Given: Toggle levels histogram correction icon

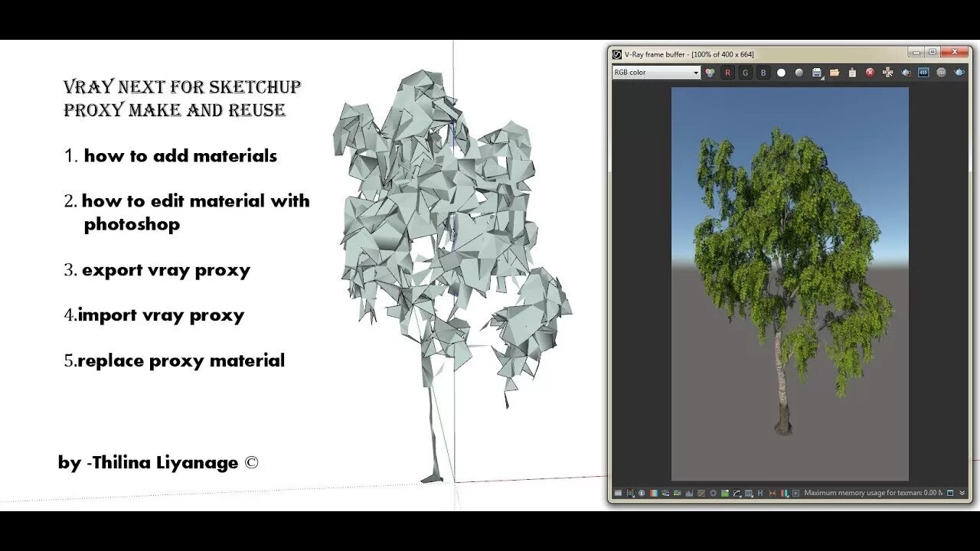Looking at the screenshot, I should 689,493.
